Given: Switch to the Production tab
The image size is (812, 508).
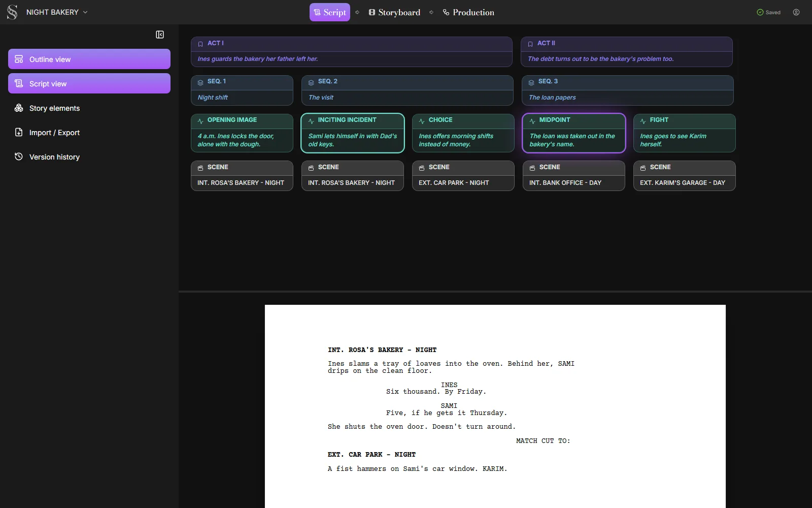Looking at the screenshot, I should point(468,12).
